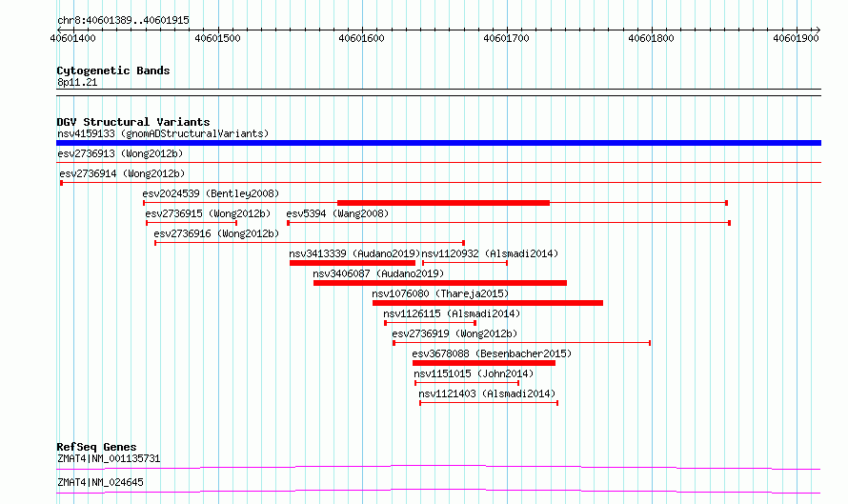This screenshot has width=848, height=504.
Task: Open variant esv2736915 (Wong2012b)
Action: click(208, 213)
